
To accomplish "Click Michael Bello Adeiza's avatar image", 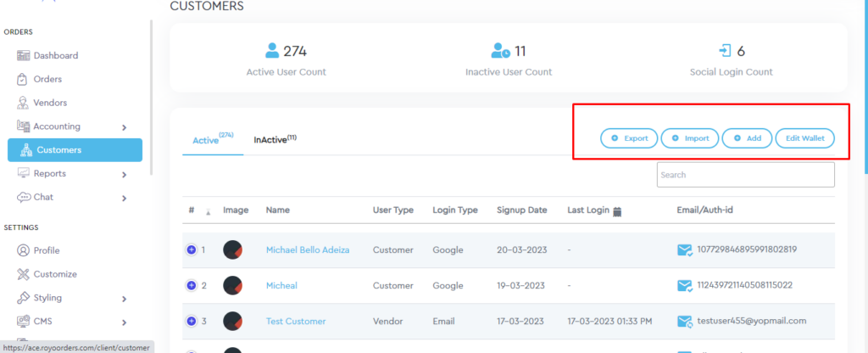I will pos(234,250).
